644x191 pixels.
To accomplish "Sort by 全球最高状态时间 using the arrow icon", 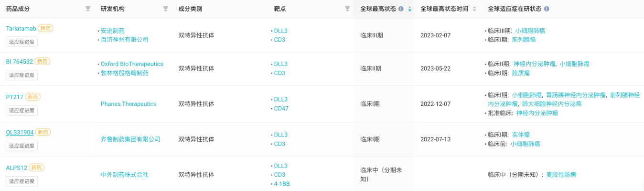I will pos(474,9).
